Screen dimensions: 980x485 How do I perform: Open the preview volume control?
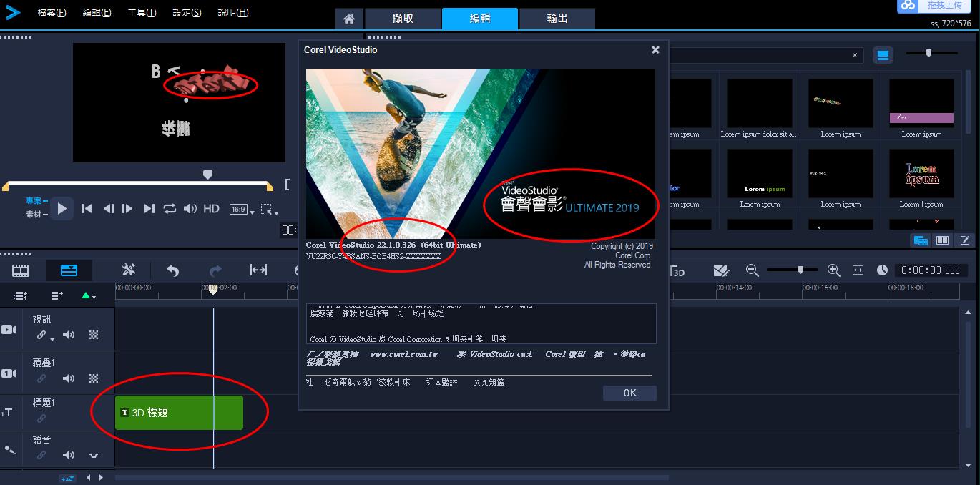(190, 208)
